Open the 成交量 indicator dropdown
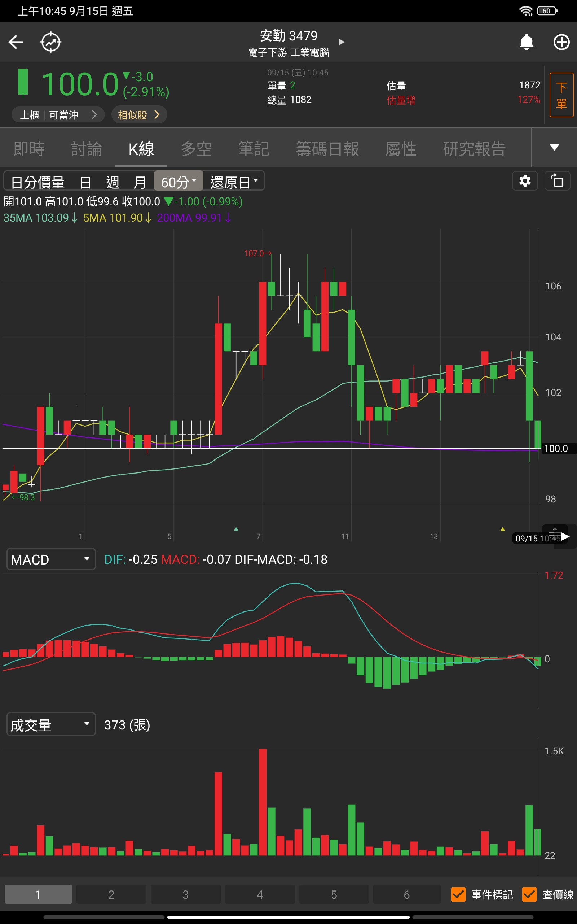The image size is (577, 924). coord(51,725)
